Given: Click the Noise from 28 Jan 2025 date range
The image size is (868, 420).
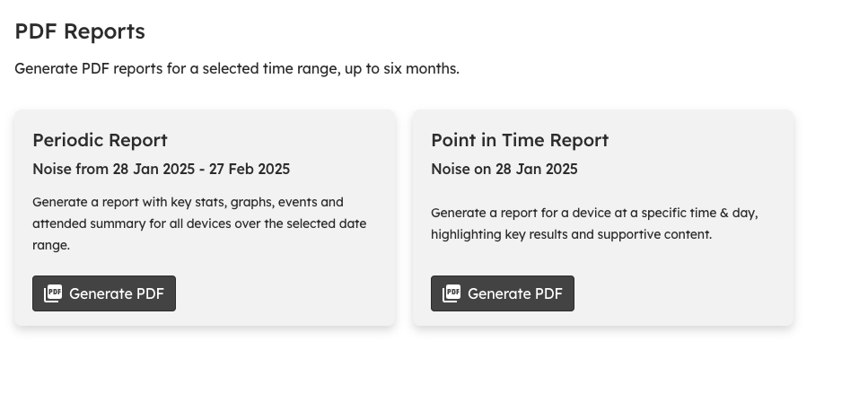Looking at the screenshot, I should tap(161, 170).
